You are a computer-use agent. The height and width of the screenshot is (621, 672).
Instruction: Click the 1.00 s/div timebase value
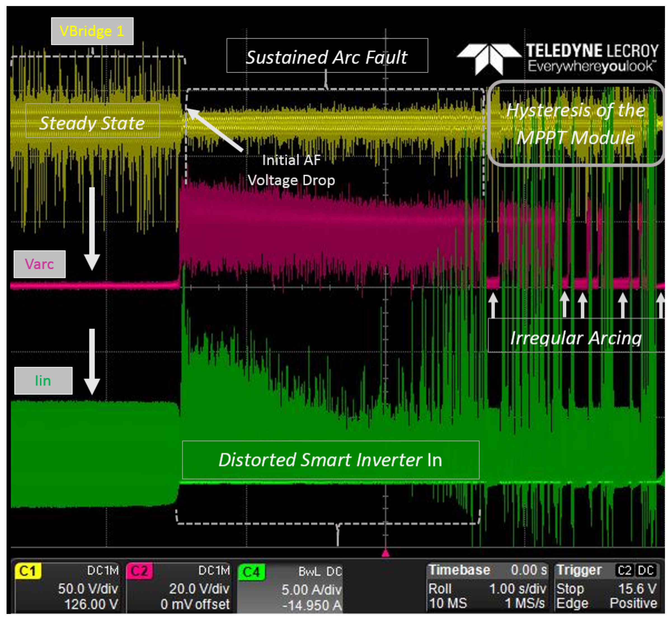(518, 589)
